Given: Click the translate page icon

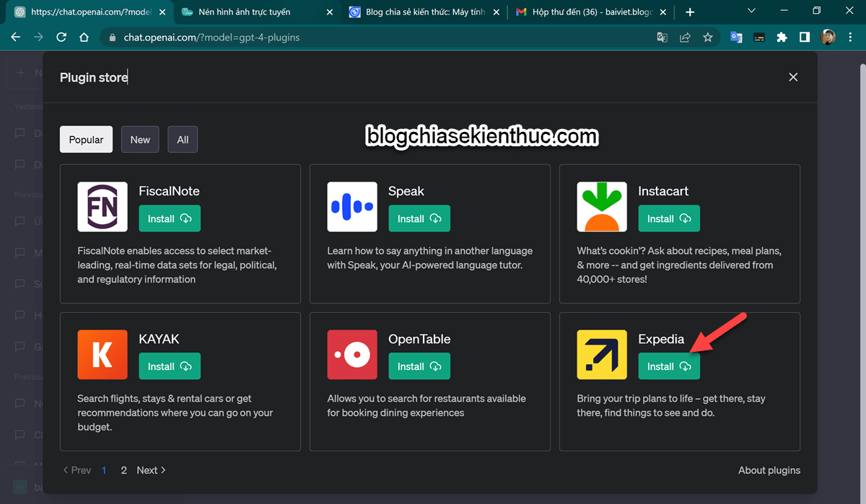Looking at the screenshot, I should [662, 37].
